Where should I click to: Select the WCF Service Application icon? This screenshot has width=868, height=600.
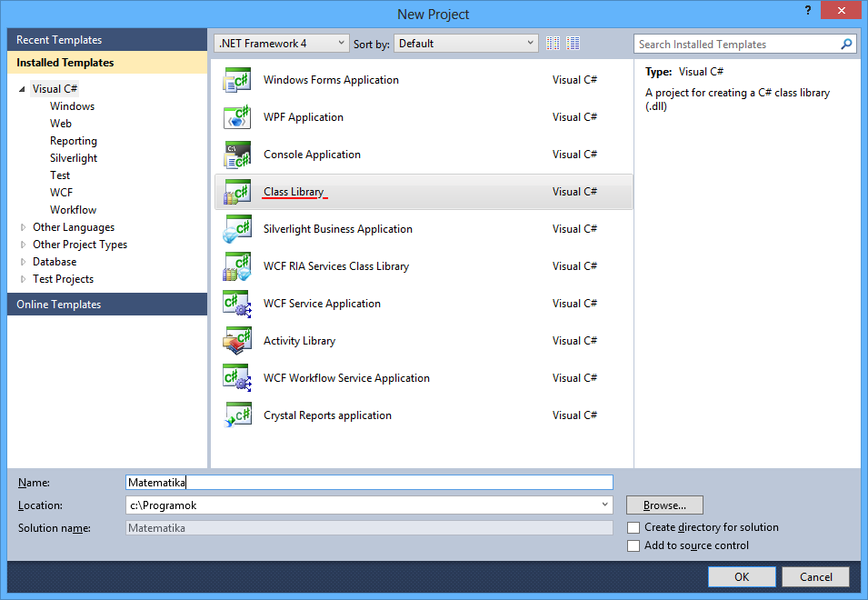pos(237,304)
